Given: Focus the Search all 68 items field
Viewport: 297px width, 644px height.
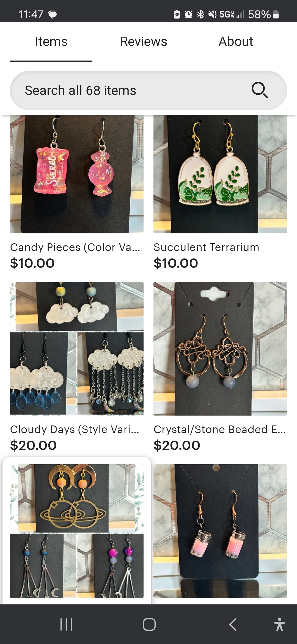Looking at the screenshot, I should coord(148,91).
